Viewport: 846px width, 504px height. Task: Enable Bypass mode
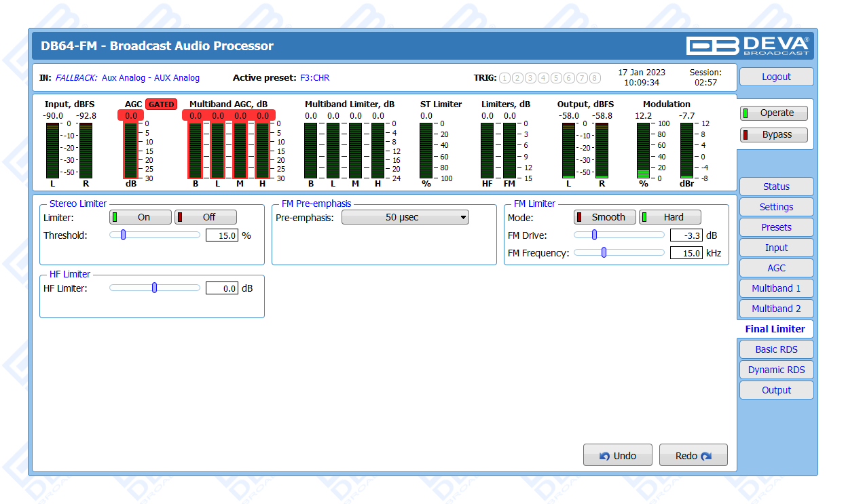[773, 135]
